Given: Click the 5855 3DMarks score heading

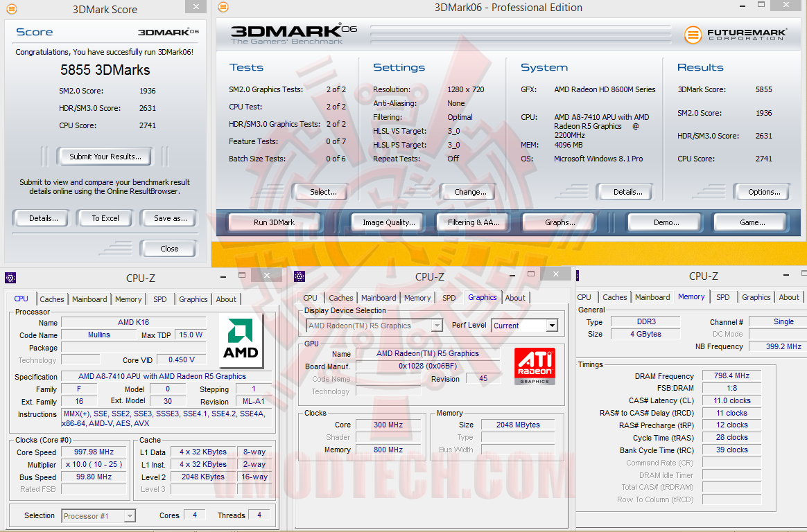Looking at the screenshot, I should pyautogui.click(x=105, y=70).
